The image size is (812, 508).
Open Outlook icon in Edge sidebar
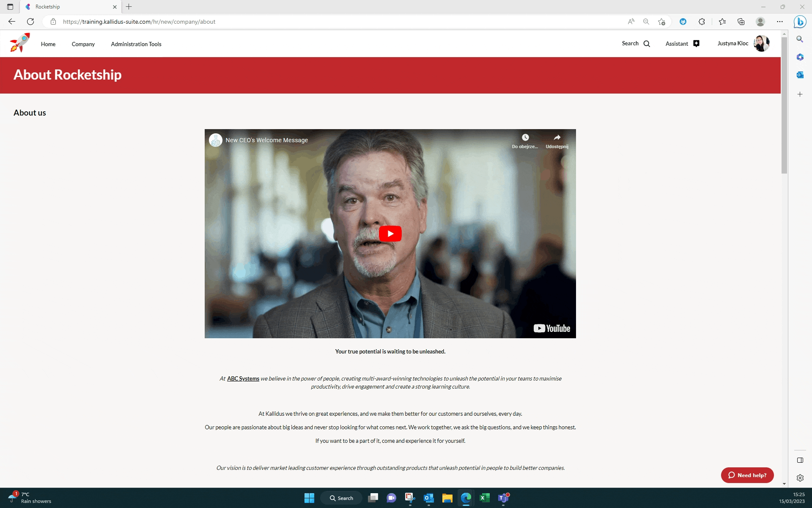coord(800,75)
